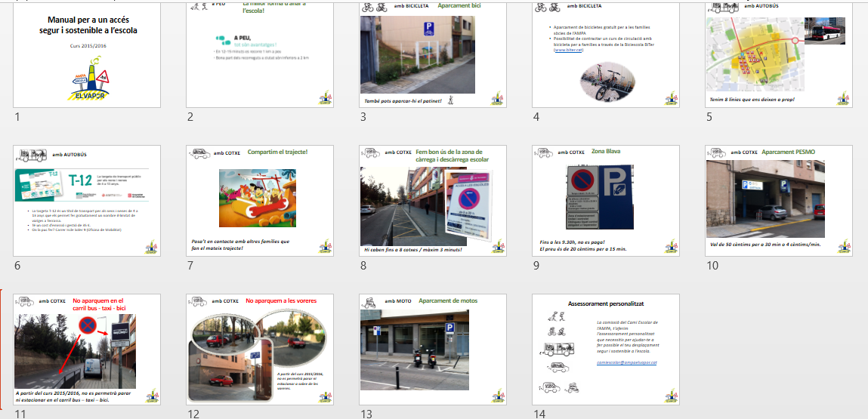The image size is (868, 419).
Task: Select slide 4 with the bicycle oval photo
Action: [x=606, y=53]
